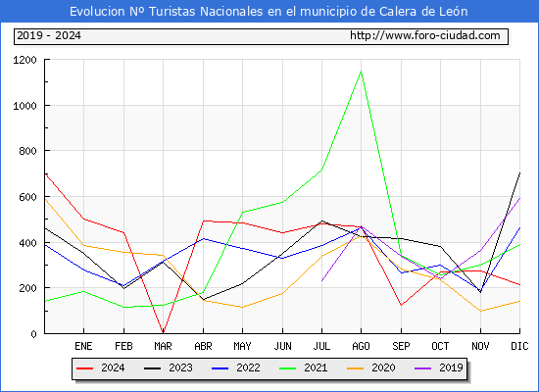Click the blue 2022 legend swatch
The height and width of the screenshot is (392, 539).
pyautogui.click(x=220, y=368)
